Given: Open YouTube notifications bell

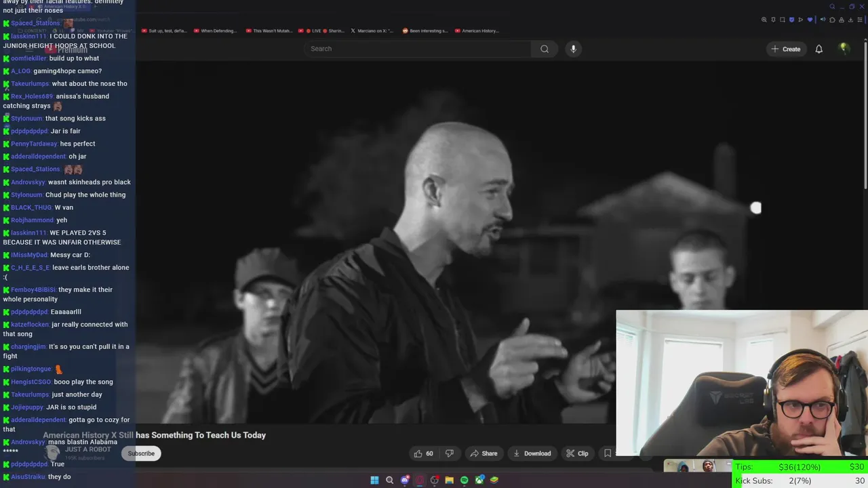Looking at the screenshot, I should (818, 49).
